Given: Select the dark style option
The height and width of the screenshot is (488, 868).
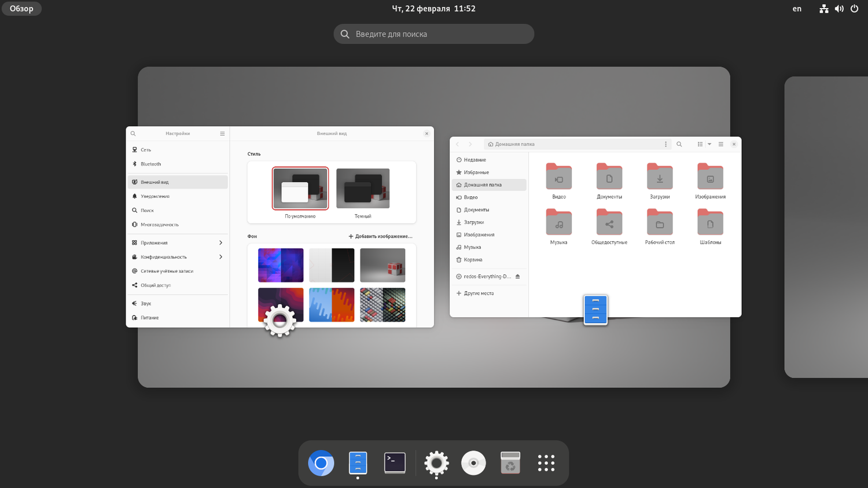Looking at the screenshot, I should coord(363,189).
